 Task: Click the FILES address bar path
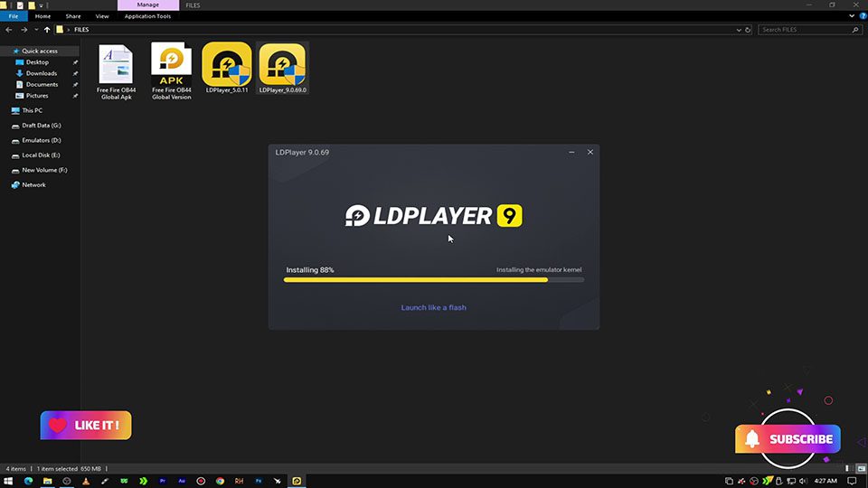81,30
